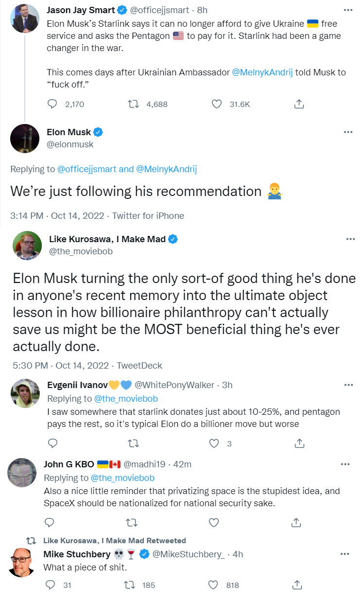Image resolution: width=364 pixels, height=603 pixels.
Task: Like Mike Stuchbery's tweet
Action: (214, 585)
